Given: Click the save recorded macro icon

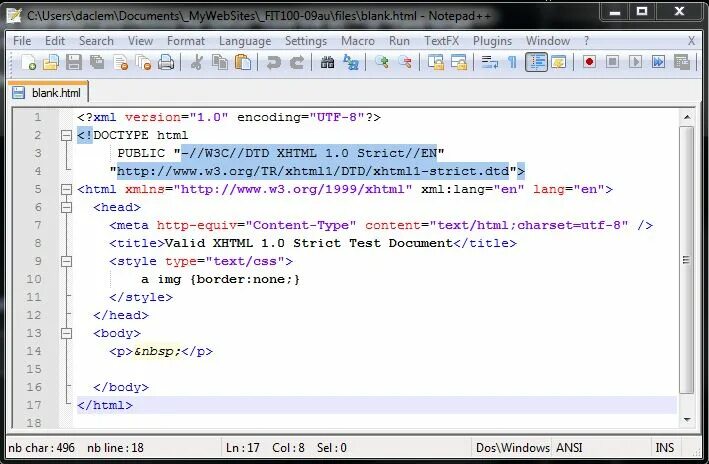Looking at the screenshot, I should click(681, 62).
